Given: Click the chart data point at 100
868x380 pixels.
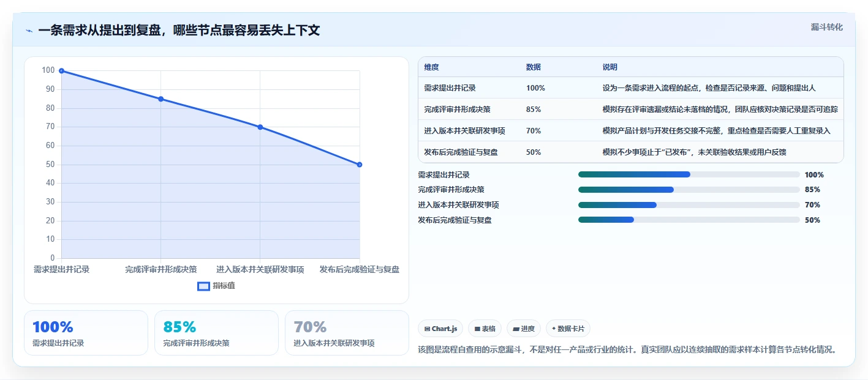Looking at the screenshot, I should tap(61, 71).
